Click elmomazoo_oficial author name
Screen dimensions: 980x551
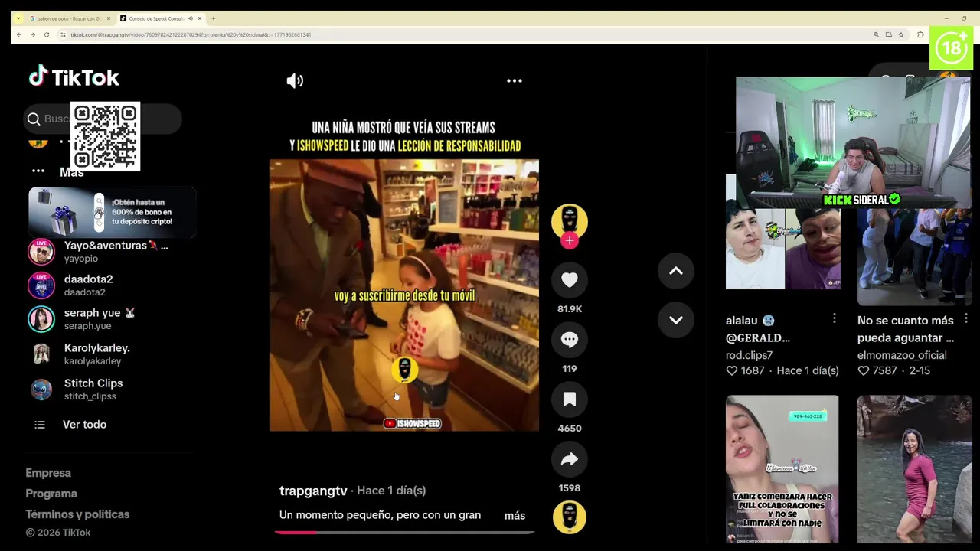(x=902, y=355)
